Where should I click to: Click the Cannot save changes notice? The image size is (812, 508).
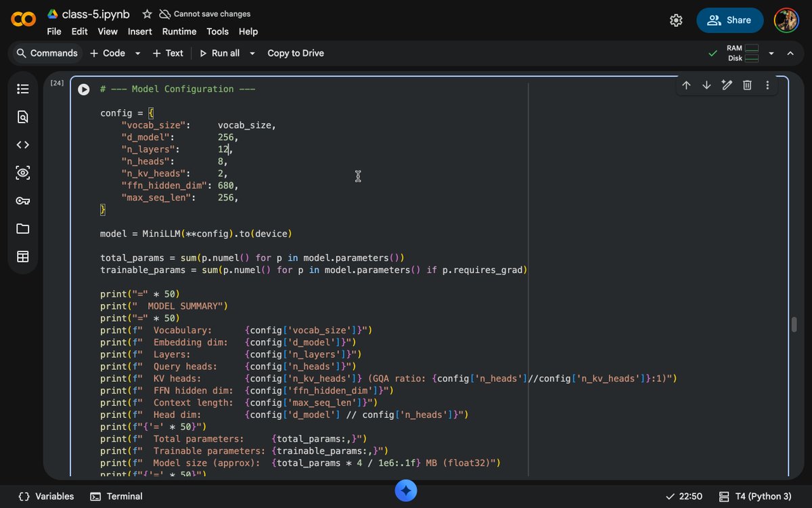coord(204,14)
